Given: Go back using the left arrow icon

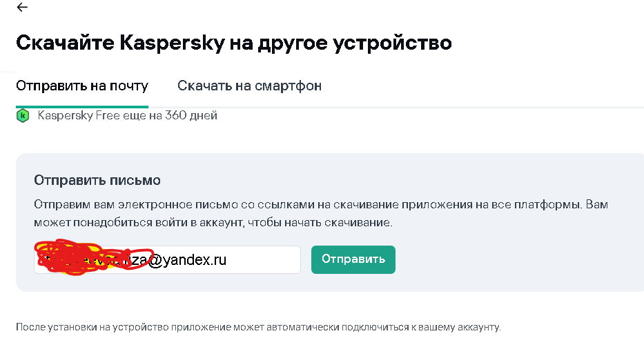Looking at the screenshot, I should pos(22,8).
